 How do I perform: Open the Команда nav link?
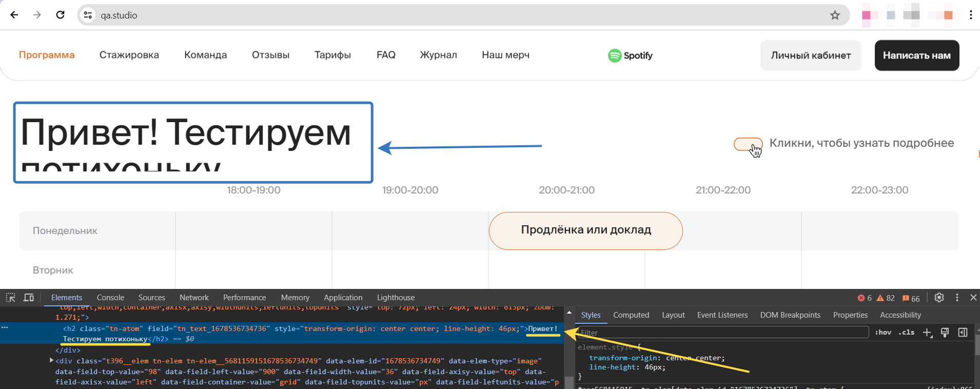coord(205,55)
